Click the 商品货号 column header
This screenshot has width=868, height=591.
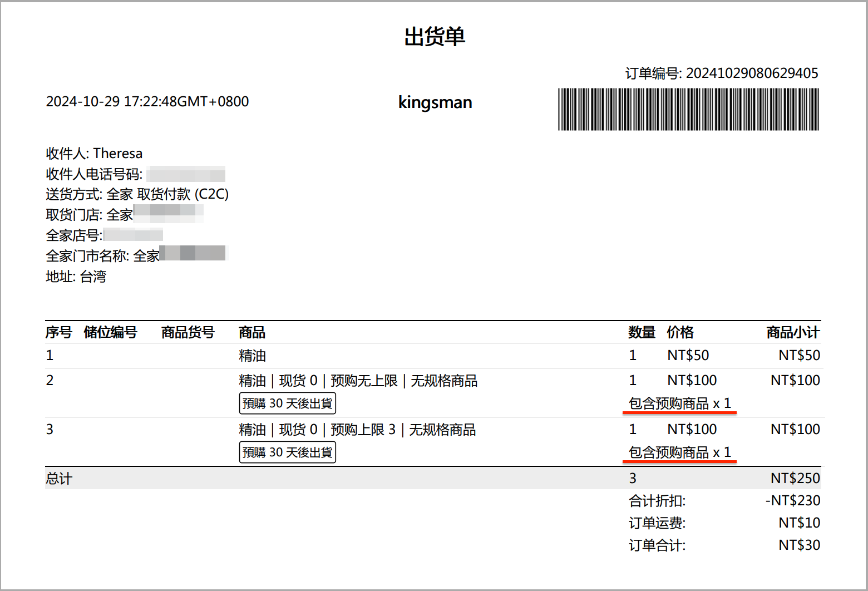coord(188,332)
